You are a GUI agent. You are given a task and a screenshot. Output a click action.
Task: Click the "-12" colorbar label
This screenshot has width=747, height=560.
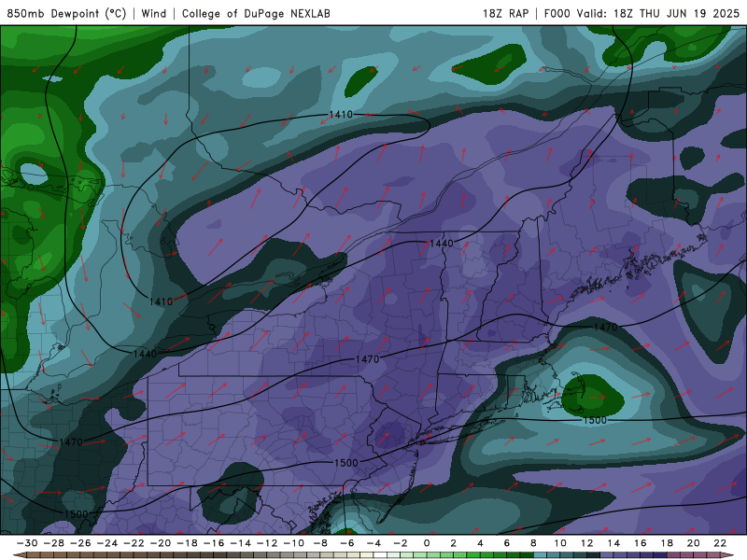[267, 543]
